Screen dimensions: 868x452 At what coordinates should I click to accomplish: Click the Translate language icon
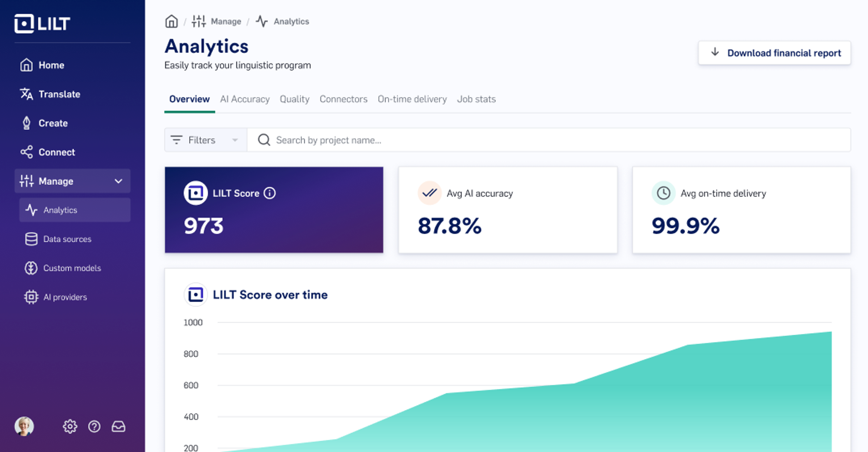(26, 94)
